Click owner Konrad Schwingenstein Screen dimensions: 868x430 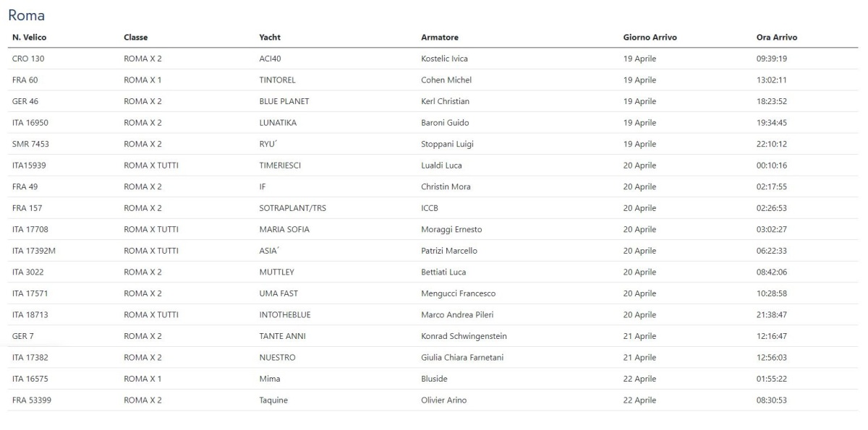tap(464, 336)
